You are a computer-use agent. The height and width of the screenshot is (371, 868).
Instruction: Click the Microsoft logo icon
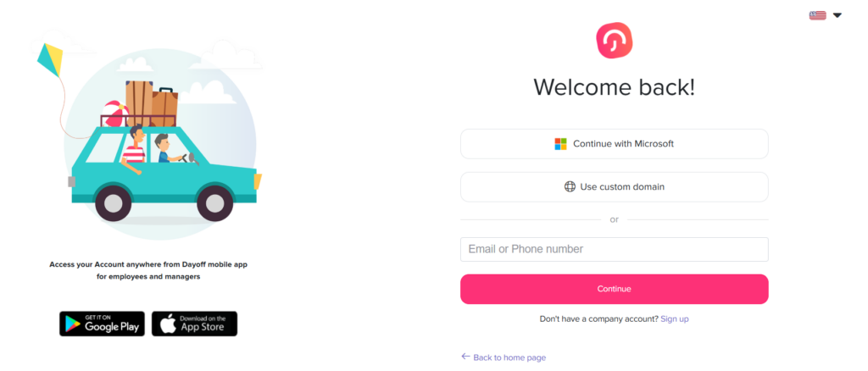(561, 144)
